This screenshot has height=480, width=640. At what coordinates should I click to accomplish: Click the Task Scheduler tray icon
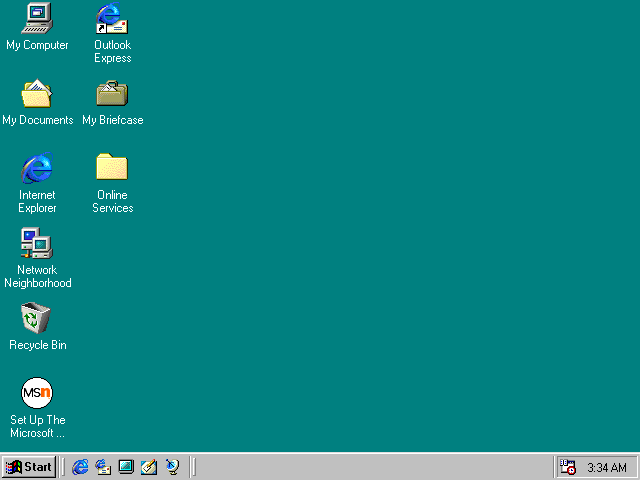[x=568, y=467]
